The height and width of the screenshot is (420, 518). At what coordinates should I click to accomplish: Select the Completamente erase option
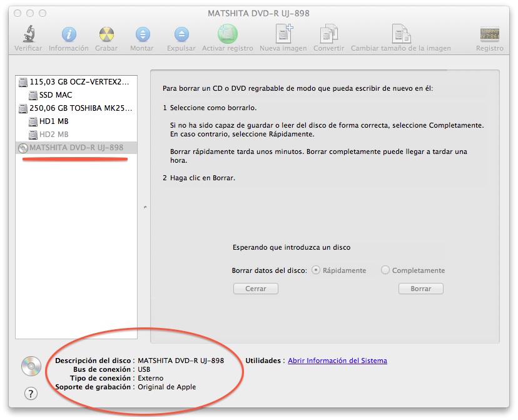pos(385,270)
